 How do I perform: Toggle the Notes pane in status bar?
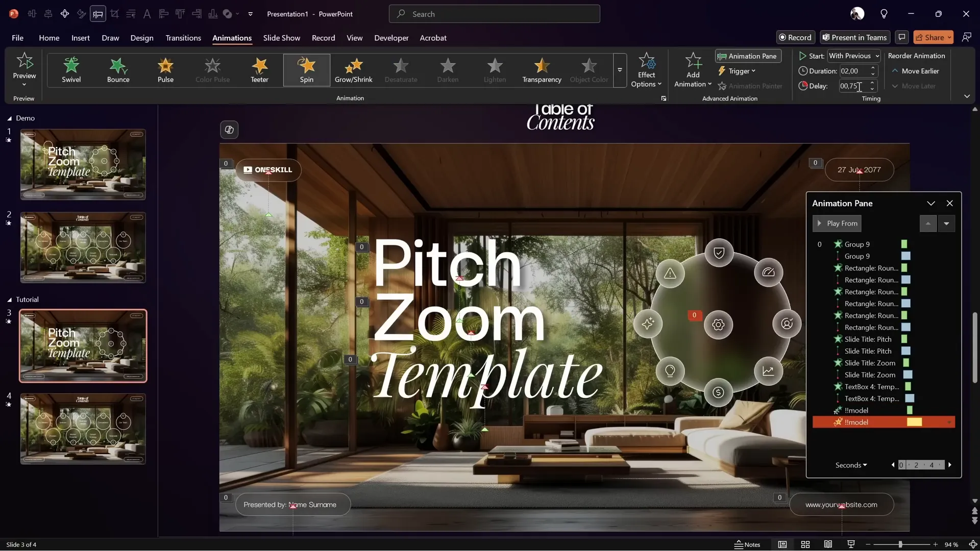(x=747, y=544)
